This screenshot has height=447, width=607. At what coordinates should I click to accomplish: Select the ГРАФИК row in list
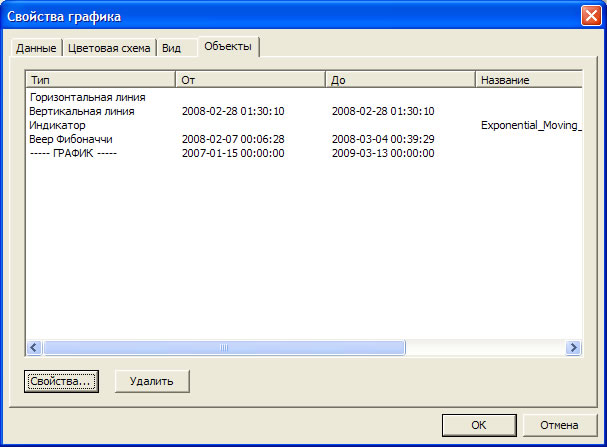[74, 153]
